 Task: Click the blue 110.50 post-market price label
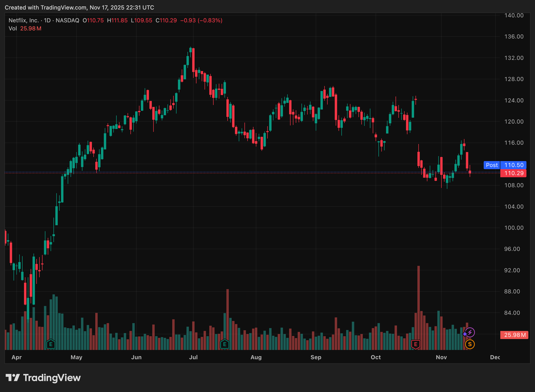(514, 165)
